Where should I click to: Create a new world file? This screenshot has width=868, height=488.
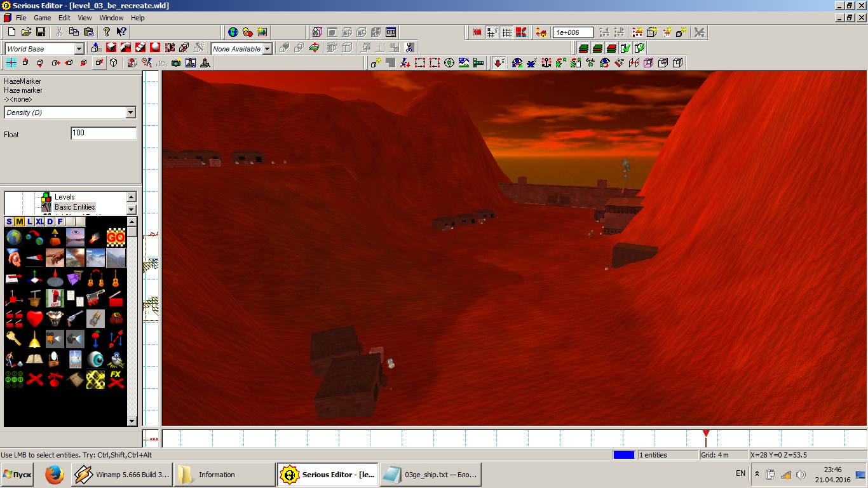coord(11,32)
